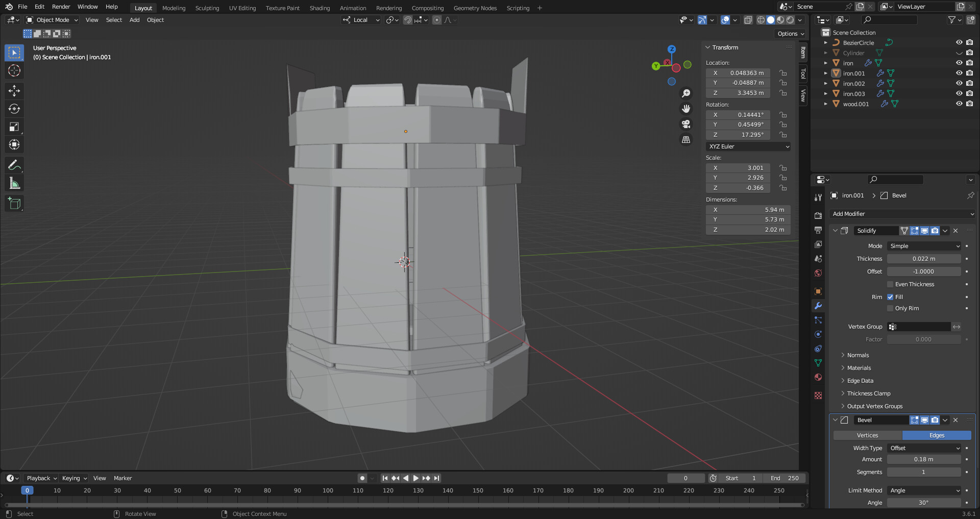Click the Add Modifier button
The image size is (980, 519).
point(902,214)
